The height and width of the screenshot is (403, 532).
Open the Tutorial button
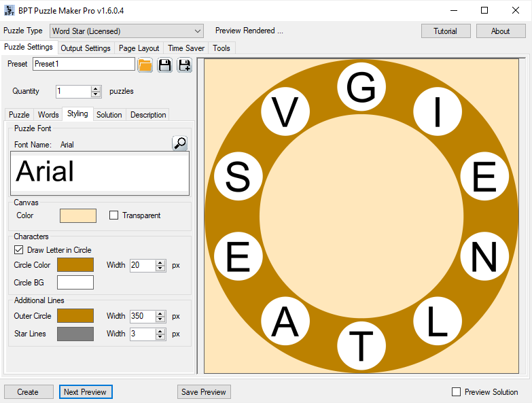(x=446, y=31)
